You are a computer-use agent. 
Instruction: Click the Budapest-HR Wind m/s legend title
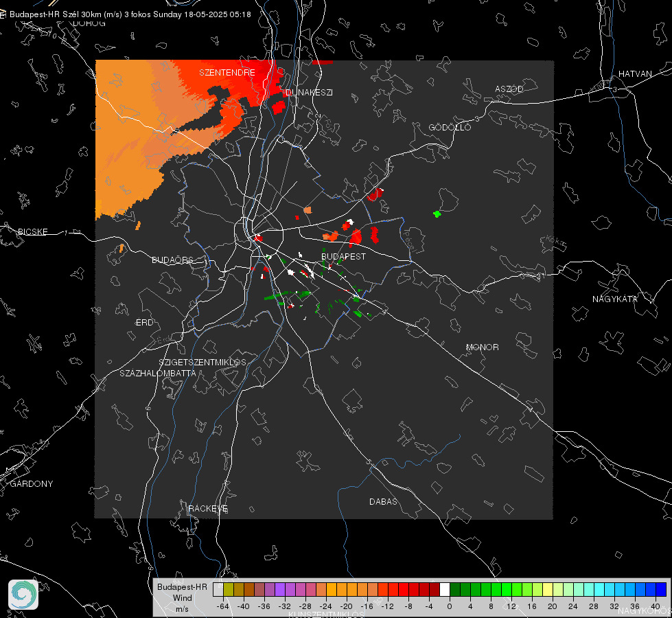[182, 598]
